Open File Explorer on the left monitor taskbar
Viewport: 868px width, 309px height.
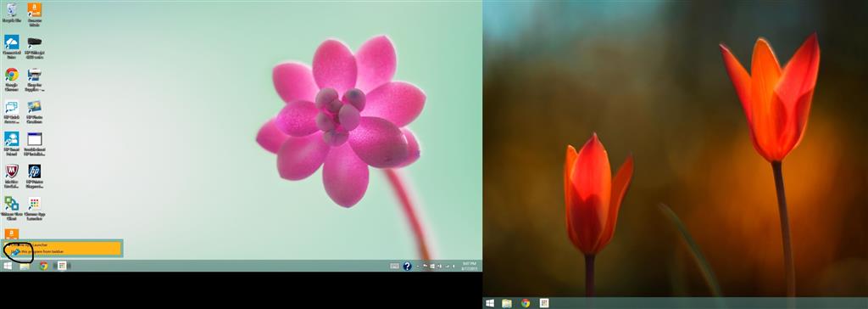[x=25, y=266]
